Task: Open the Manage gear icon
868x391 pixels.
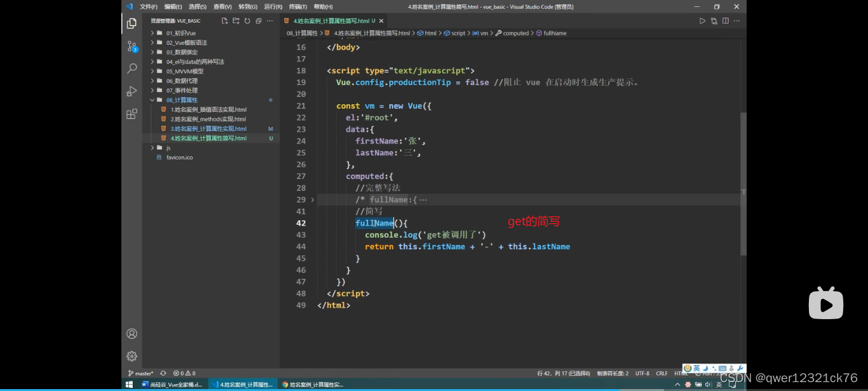Action: [132, 356]
